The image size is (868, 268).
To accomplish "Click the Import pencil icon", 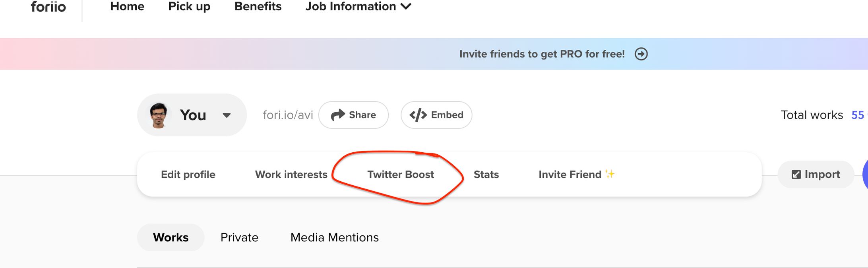I will coord(796,175).
